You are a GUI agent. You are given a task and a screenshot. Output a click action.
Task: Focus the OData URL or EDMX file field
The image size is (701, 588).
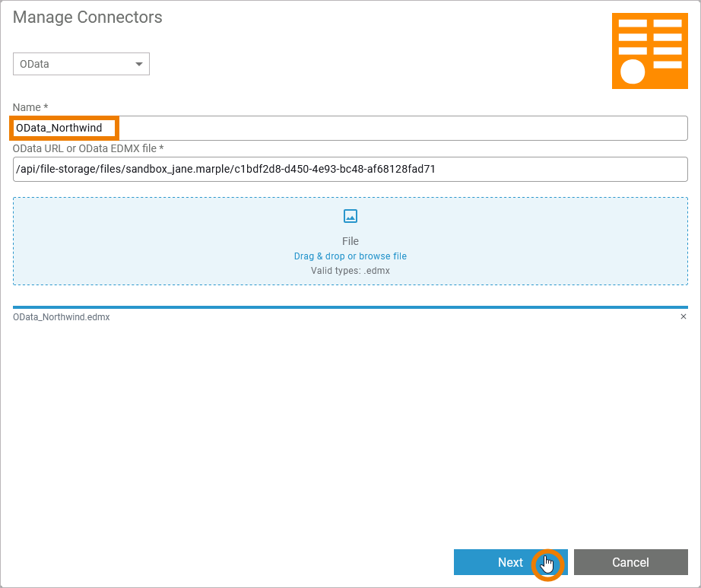350,169
